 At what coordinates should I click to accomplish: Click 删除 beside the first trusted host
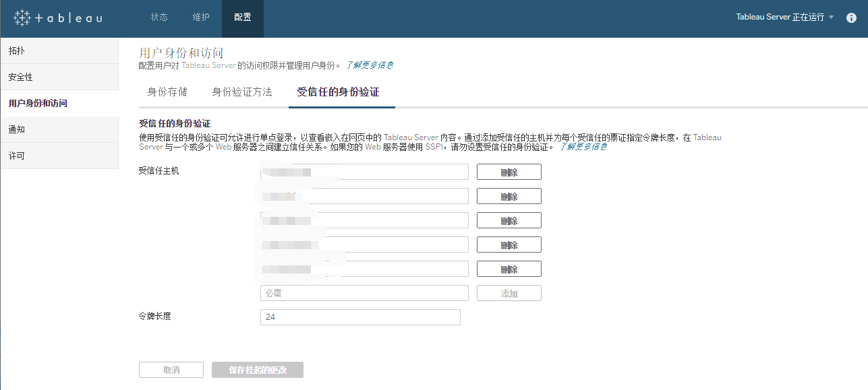(509, 171)
